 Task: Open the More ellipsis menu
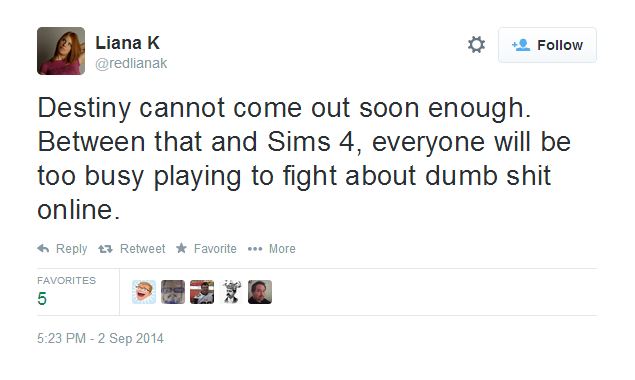271,249
